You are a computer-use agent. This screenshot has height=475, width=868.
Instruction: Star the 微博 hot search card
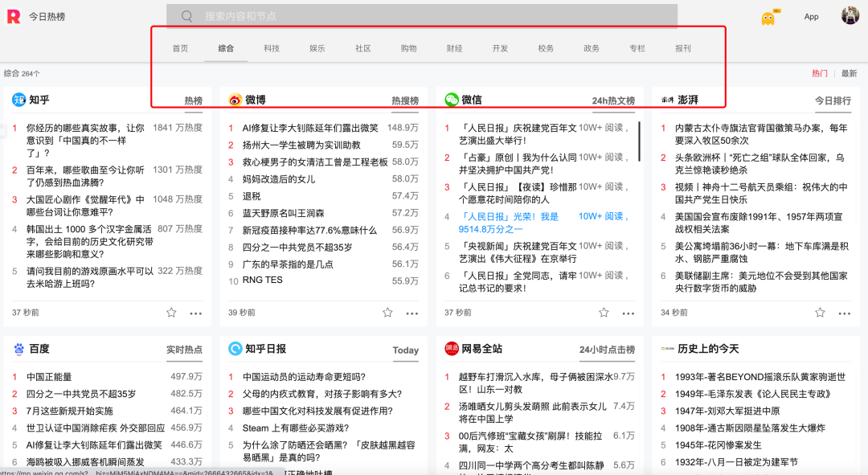(387, 313)
